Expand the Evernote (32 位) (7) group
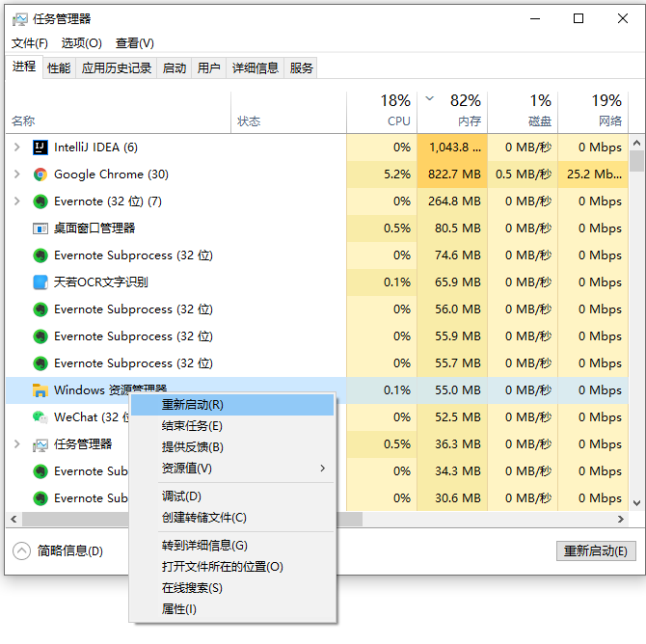The image size is (646, 644). tap(17, 201)
